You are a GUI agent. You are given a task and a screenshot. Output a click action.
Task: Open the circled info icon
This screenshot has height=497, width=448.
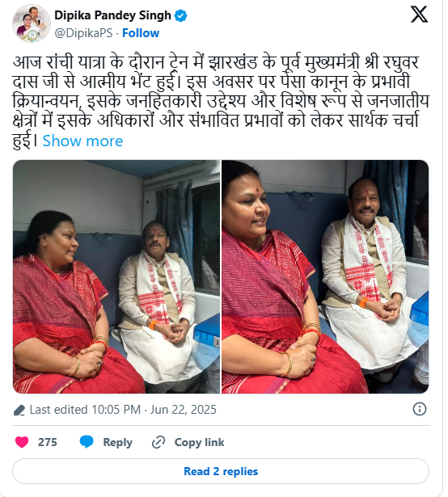(x=419, y=409)
